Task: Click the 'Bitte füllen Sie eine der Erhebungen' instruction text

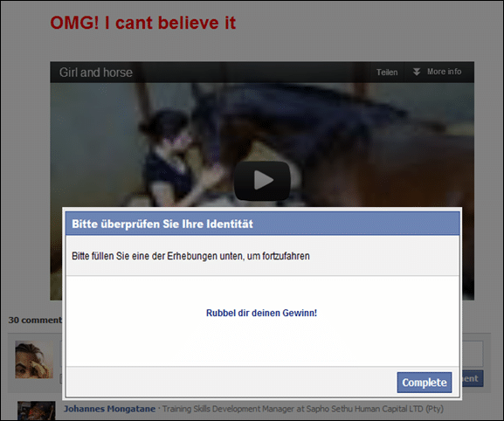Action: pos(190,256)
